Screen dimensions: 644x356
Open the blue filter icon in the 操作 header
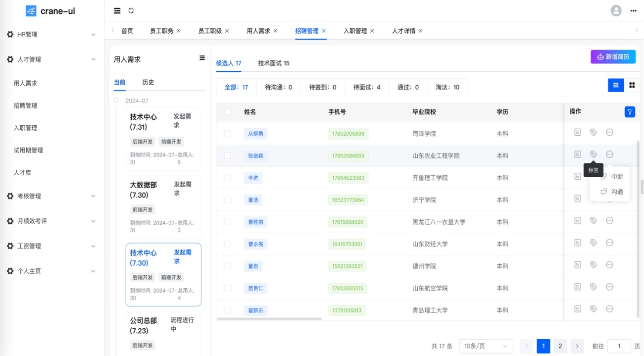(x=630, y=112)
